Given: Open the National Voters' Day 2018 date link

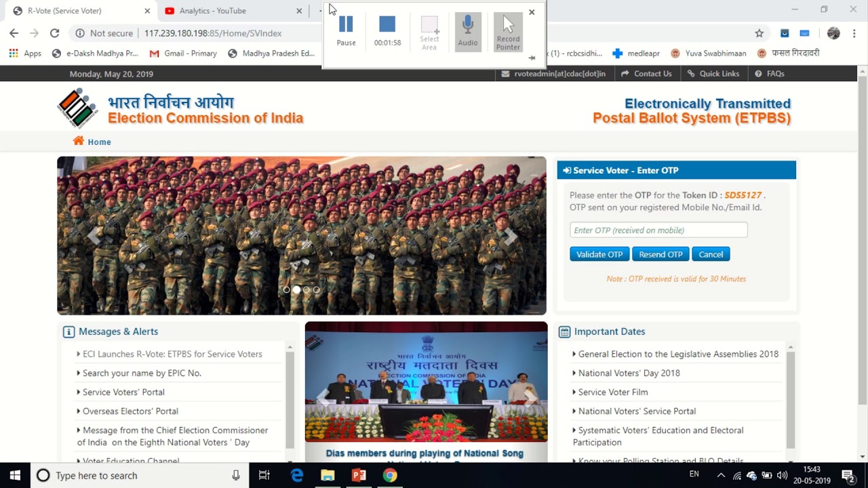Looking at the screenshot, I should 629,373.
